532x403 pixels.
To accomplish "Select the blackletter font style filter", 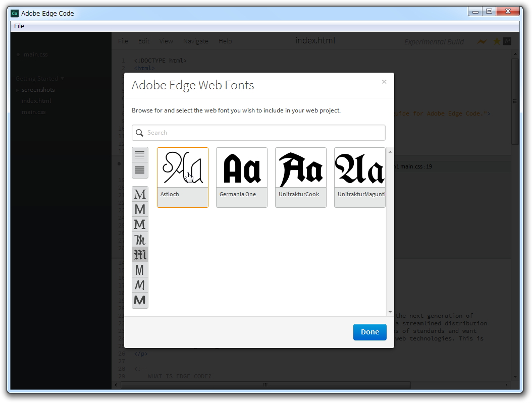I will click(140, 255).
